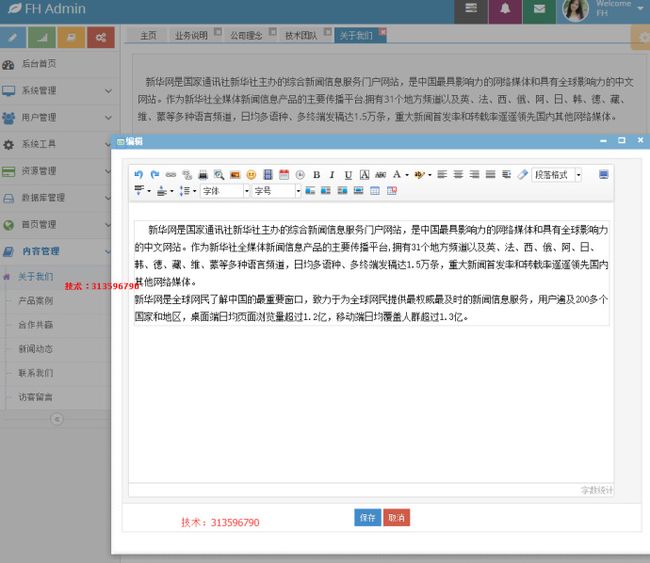The width and height of the screenshot is (650, 563).
Task: Save the edited content with 保存
Action: [x=367, y=517]
